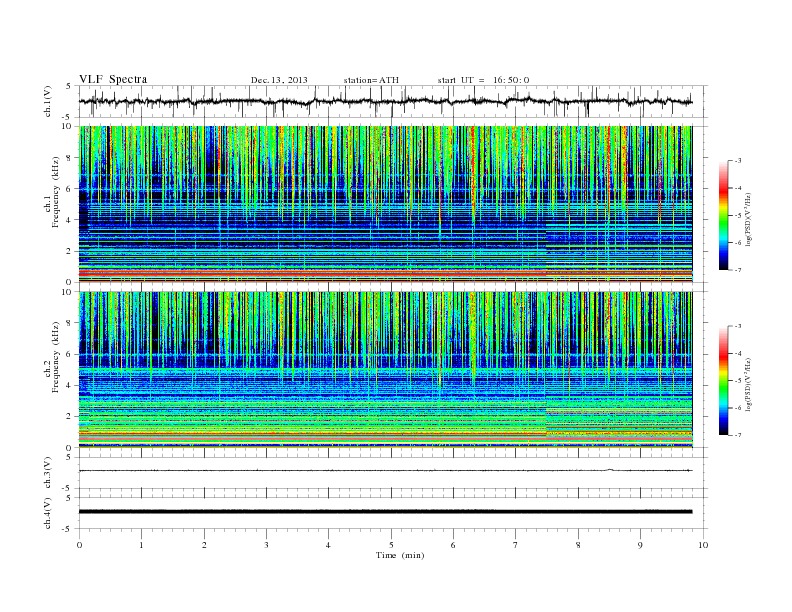Click the ch.1 frequency tick label '6'
This screenshot has height=612, width=792.
(x=69, y=188)
